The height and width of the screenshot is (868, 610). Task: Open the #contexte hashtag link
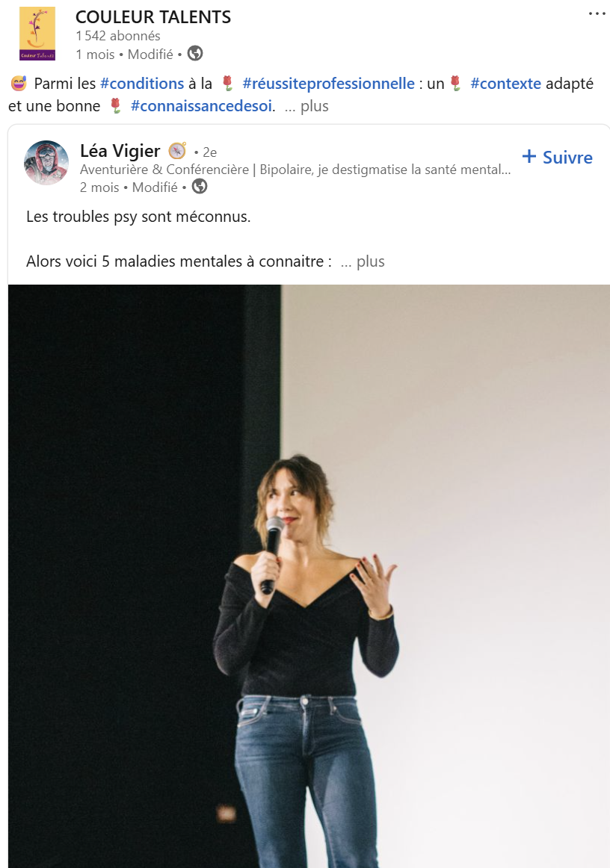pos(506,84)
